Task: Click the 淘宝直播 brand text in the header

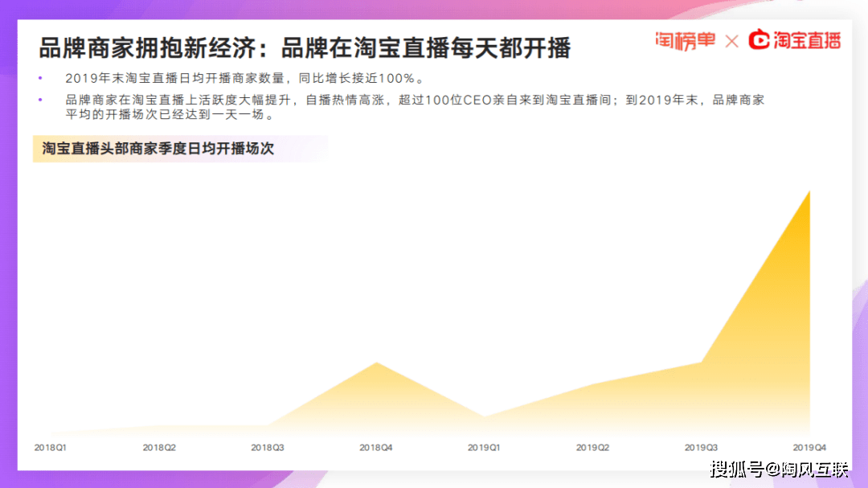Action: pyautogui.click(x=806, y=41)
